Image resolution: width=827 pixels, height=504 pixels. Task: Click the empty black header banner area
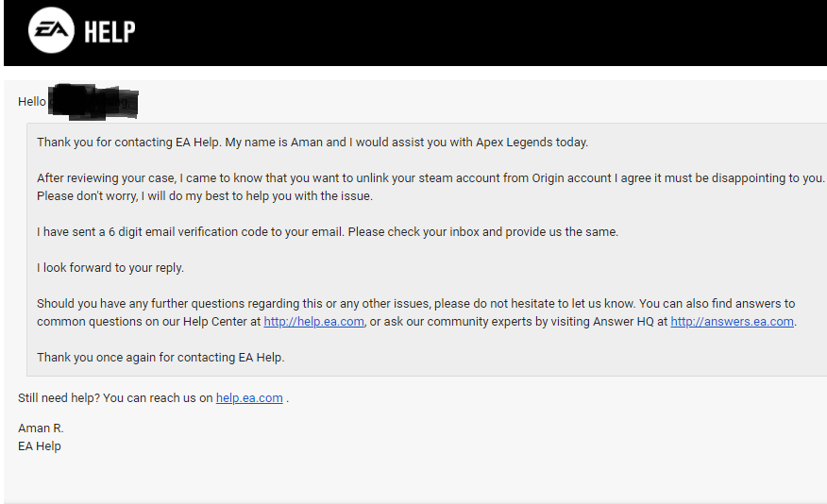coord(472,32)
